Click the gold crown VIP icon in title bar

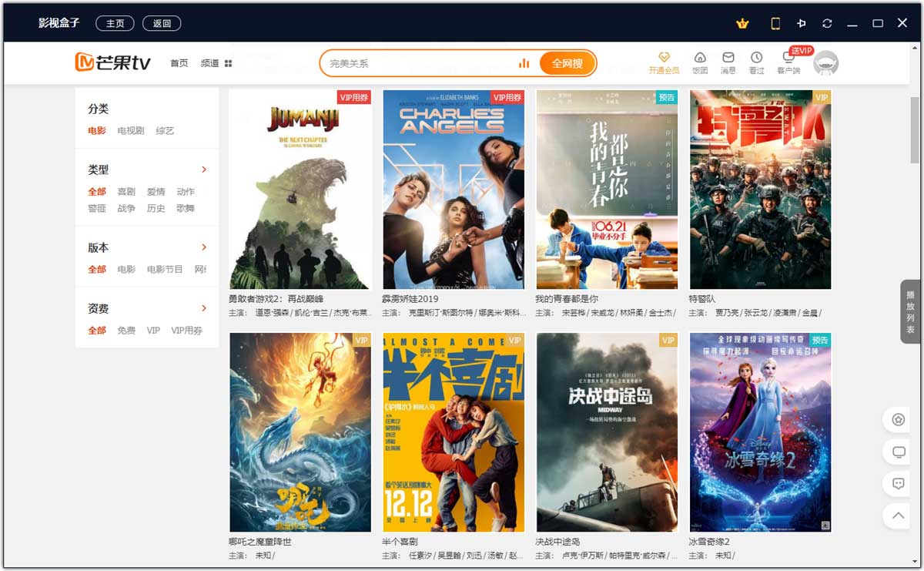point(742,23)
